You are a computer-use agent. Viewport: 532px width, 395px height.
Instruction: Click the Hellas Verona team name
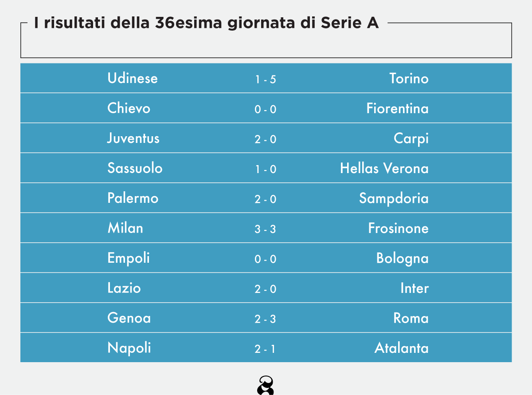coord(384,168)
